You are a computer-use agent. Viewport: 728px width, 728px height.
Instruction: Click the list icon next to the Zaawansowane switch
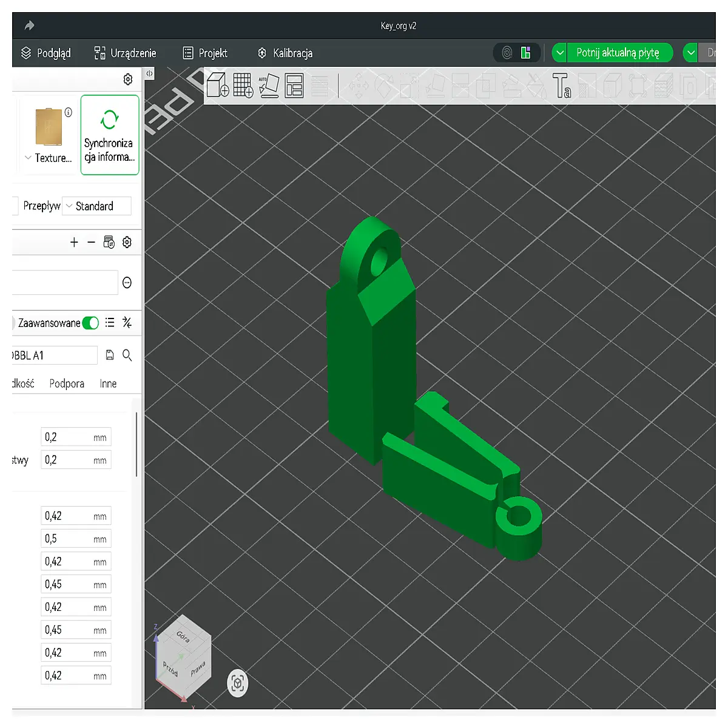point(110,323)
